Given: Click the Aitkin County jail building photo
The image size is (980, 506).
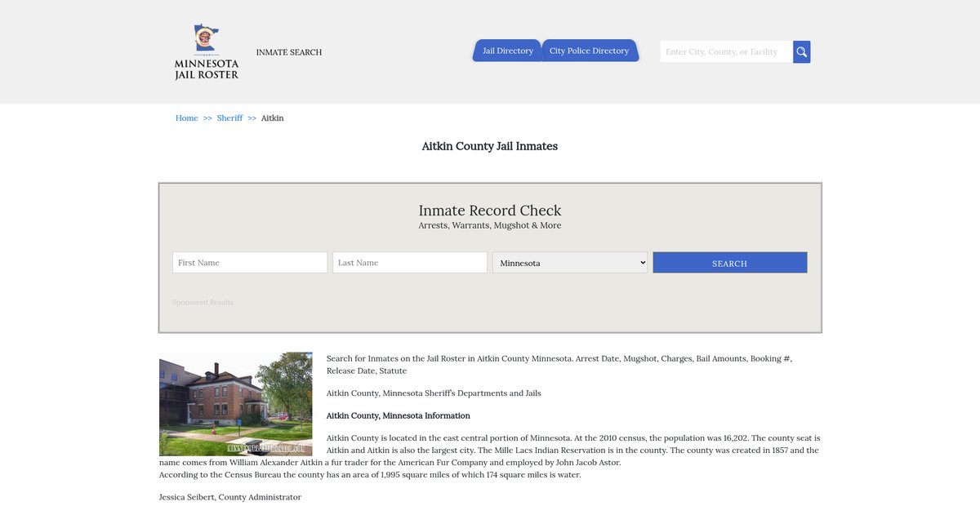Looking at the screenshot, I should pos(236,404).
